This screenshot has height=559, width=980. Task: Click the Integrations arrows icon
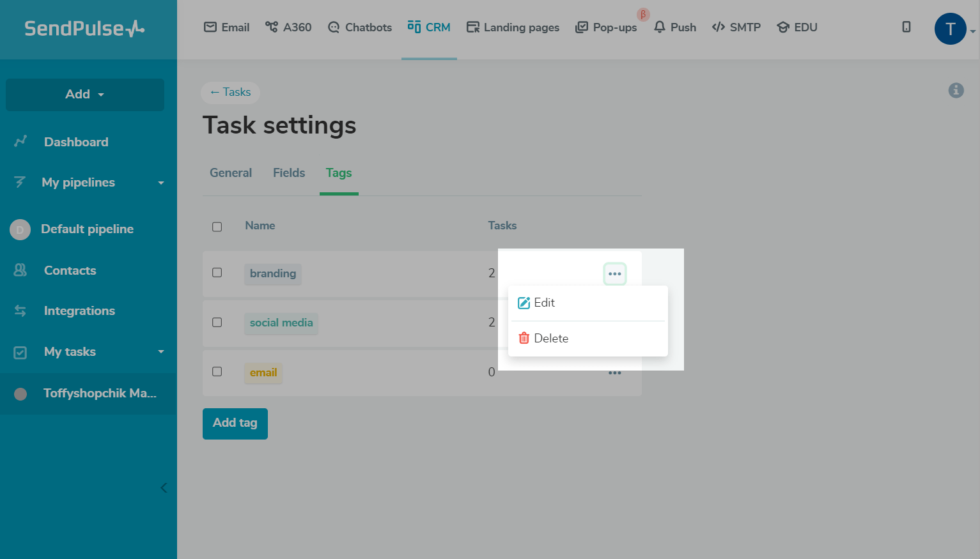pyautogui.click(x=20, y=311)
